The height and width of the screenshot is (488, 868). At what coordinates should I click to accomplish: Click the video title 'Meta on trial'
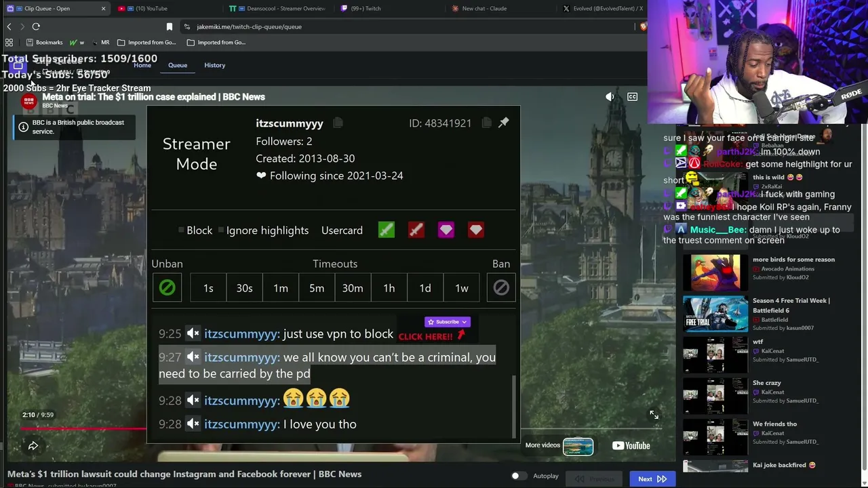coord(154,97)
